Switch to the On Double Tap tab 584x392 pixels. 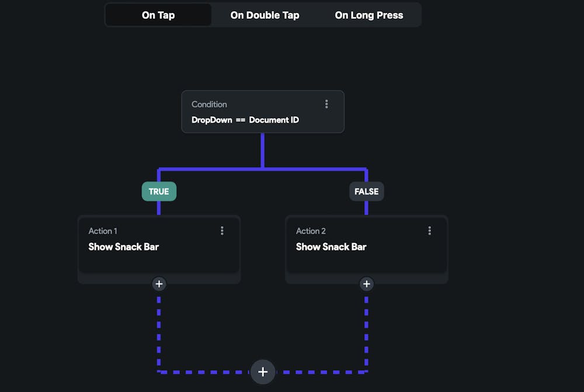pos(265,15)
